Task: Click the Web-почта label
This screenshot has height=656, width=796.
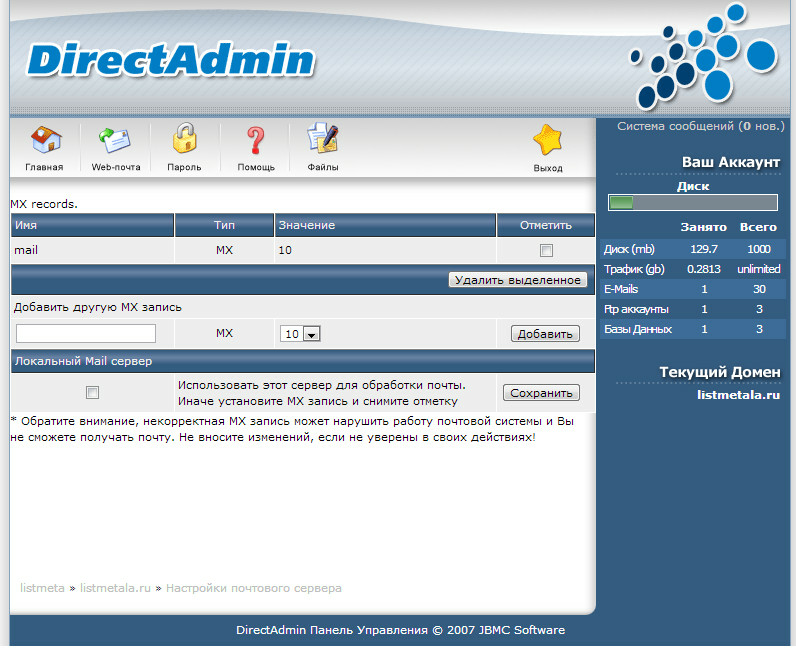Action: 116,167
